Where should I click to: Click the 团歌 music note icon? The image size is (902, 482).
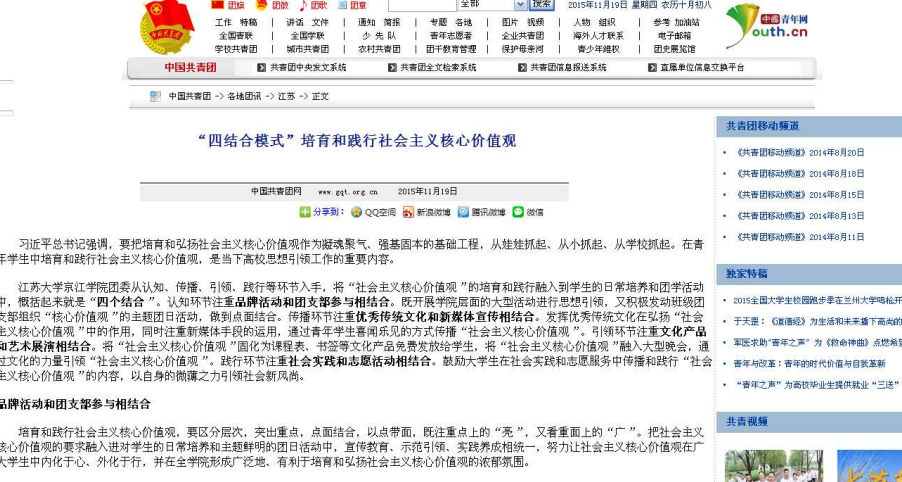[x=304, y=5]
